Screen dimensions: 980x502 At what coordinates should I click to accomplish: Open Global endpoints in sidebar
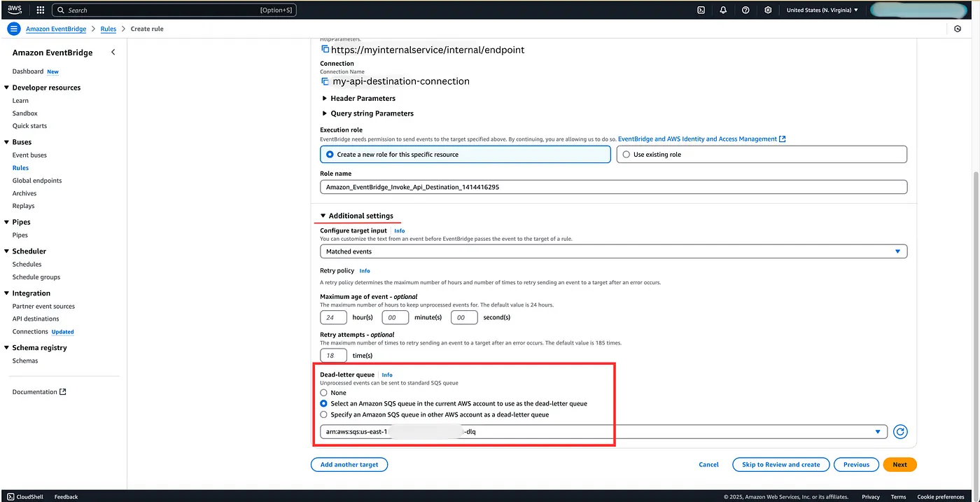(x=37, y=181)
